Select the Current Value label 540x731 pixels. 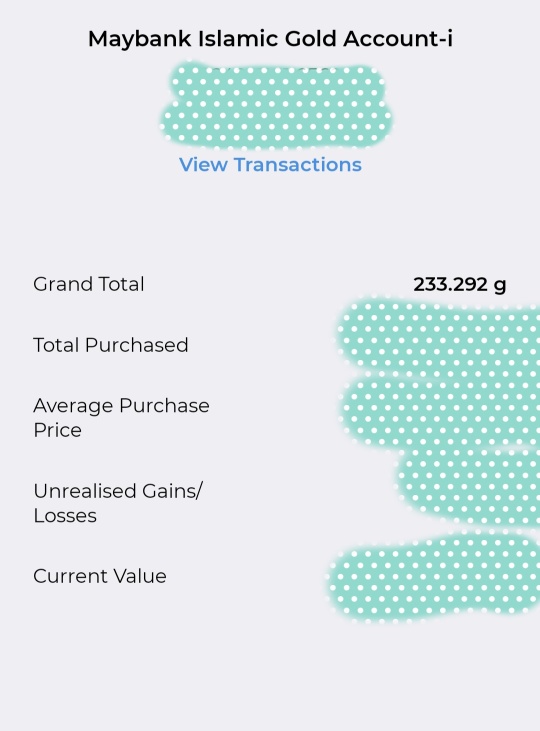pyautogui.click(x=100, y=576)
